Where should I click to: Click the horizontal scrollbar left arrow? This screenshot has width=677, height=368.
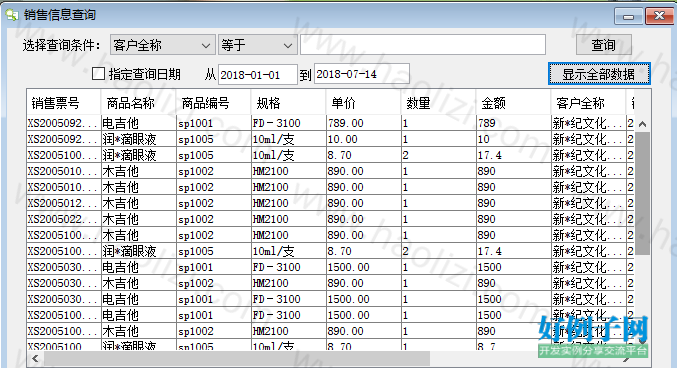coord(35,358)
